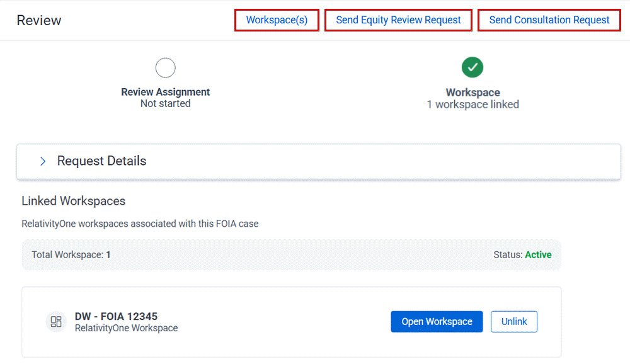The width and height of the screenshot is (630, 364).
Task: Click the Review page title
Action: [38, 20]
